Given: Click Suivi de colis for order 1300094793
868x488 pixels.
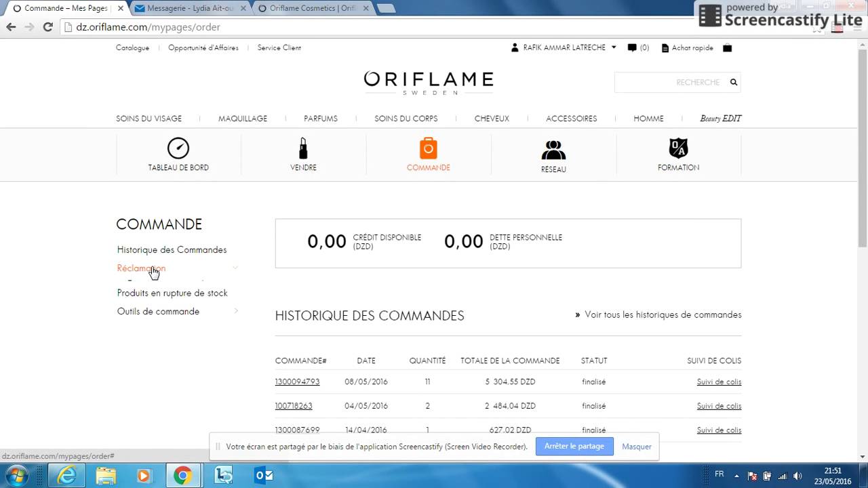Looking at the screenshot, I should [719, 382].
